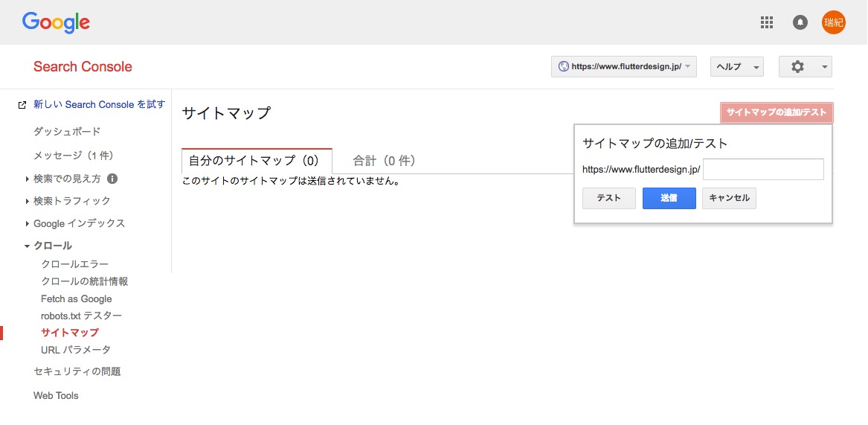868x425 pixels.
Task: Collapse the クロール section
Action: tap(27, 246)
